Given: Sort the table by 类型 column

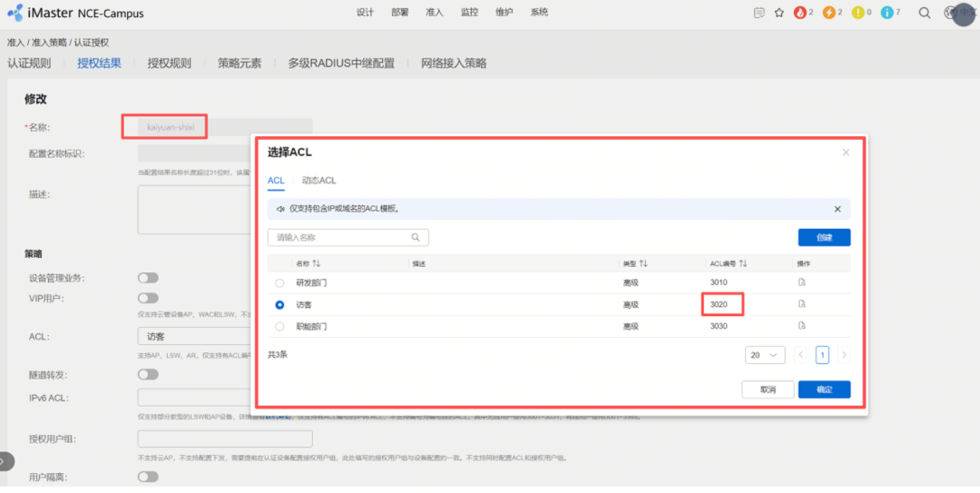Looking at the screenshot, I should pyautogui.click(x=643, y=264).
